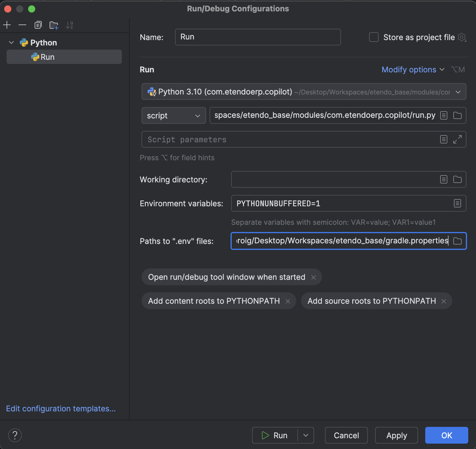Open the Modify options menu
The height and width of the screenshot is (449, 476).
[x=412, y=70]
